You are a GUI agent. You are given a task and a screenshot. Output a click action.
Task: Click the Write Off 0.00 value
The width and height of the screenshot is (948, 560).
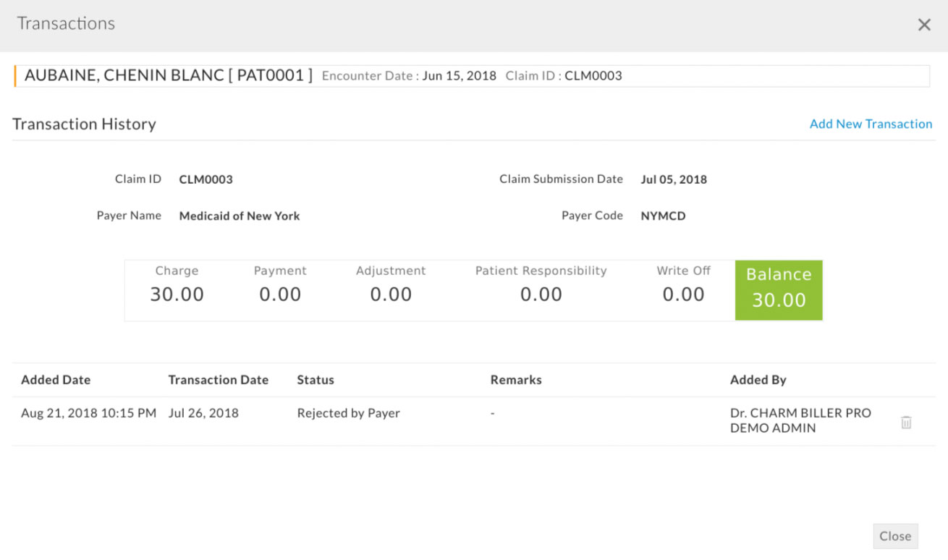(x=683, y=294)
